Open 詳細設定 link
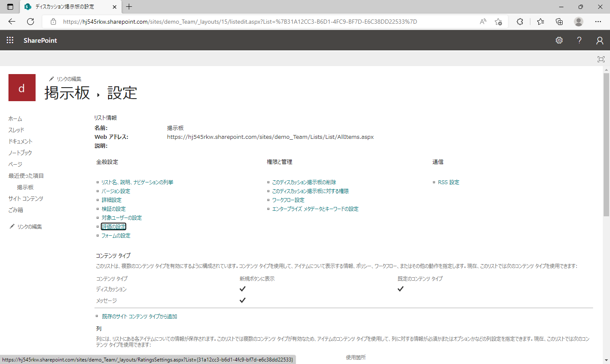Screen dimensions: 610x364 tap(111, 200)
